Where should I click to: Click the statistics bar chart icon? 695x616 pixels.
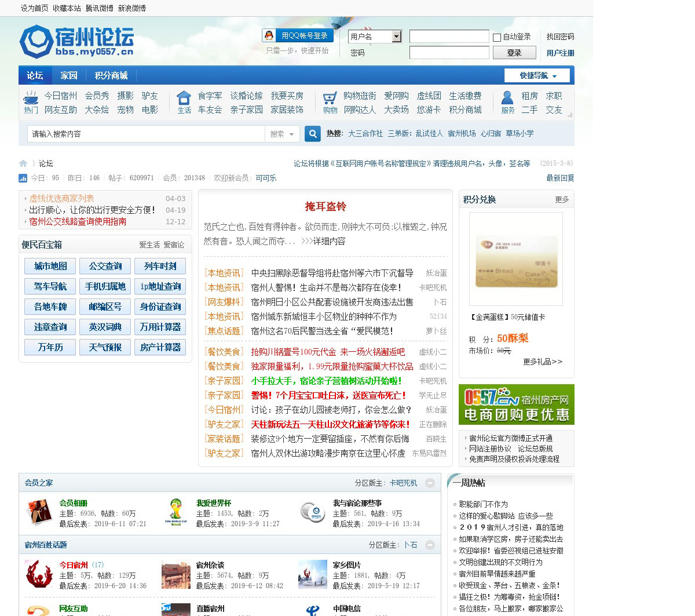(x=23, y=178)
